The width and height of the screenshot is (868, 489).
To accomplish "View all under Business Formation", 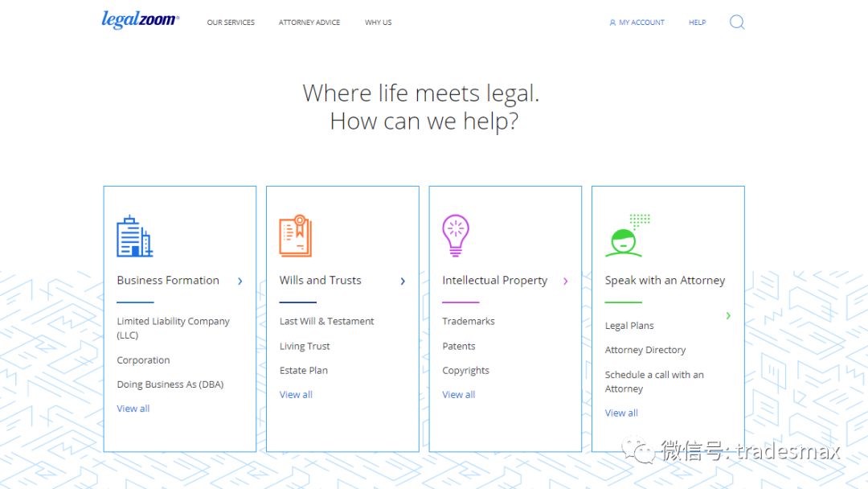I will coord(133,409).
